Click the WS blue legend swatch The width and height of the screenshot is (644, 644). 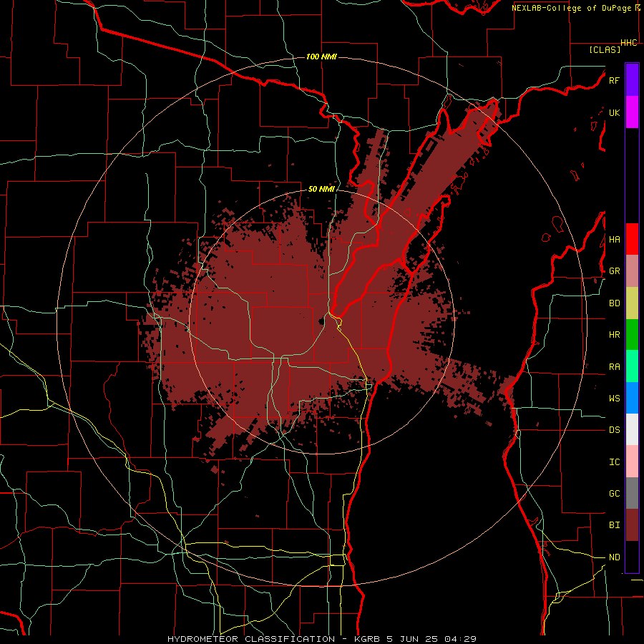coord(632,398)
